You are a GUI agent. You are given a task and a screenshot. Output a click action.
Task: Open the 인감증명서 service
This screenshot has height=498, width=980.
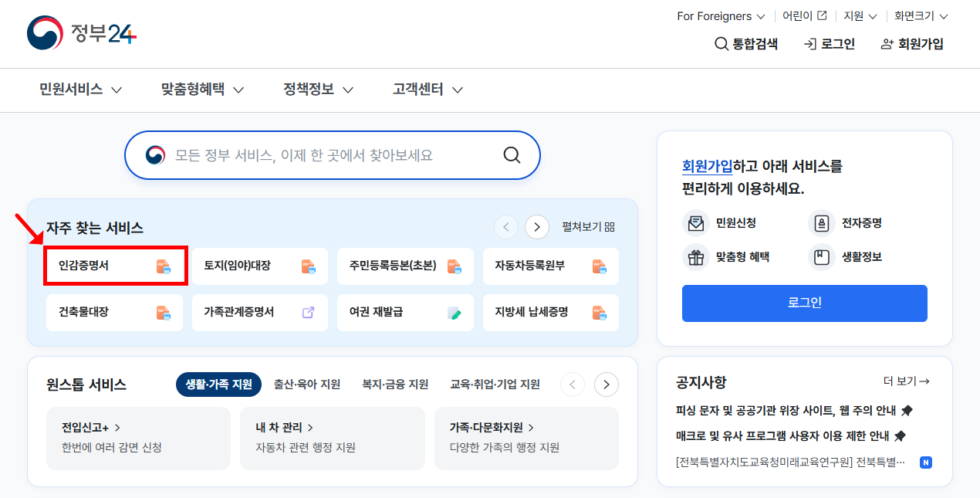click(114, 266)
